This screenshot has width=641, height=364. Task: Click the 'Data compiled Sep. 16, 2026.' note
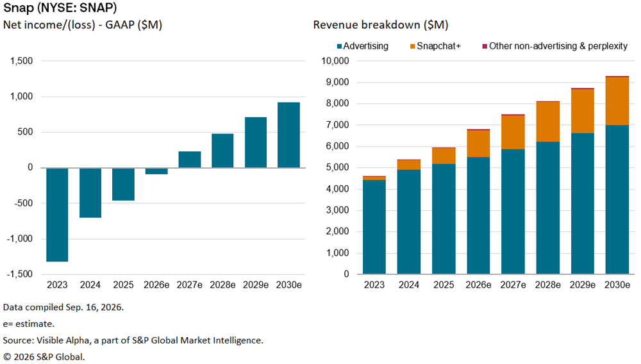pyautogui.click(x=63, y=307)
